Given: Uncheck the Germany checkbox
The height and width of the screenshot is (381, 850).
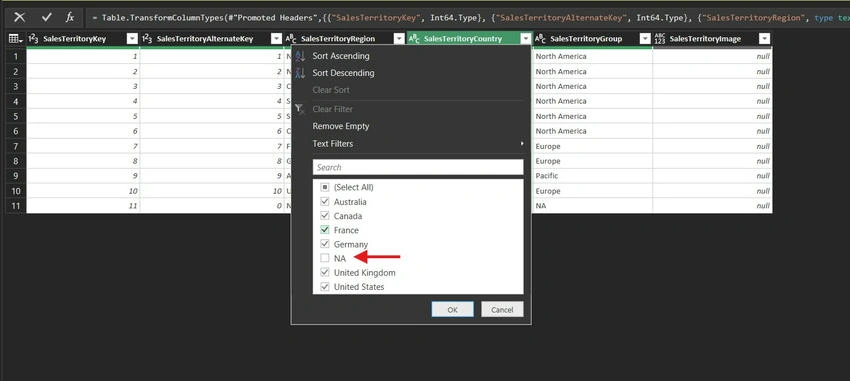Looking at the screenshot, I should click(x=325, y=244).
